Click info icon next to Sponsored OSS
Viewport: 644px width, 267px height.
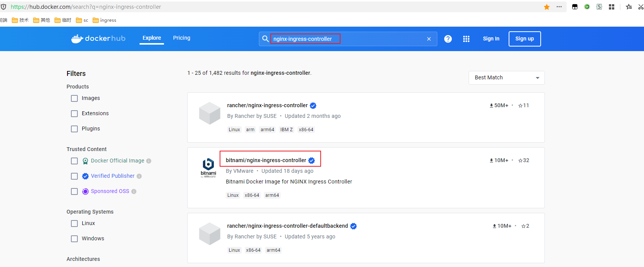[x=134, y=191]
